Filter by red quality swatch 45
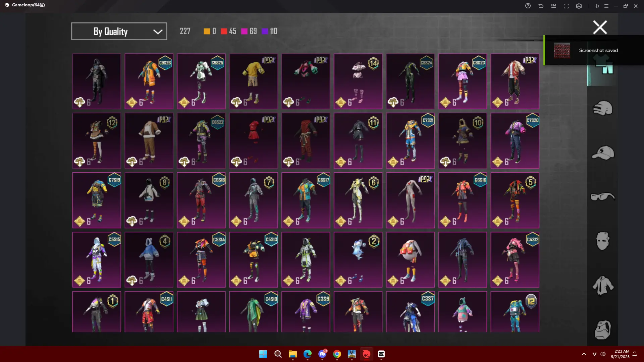The width and height of the screenshot is (644, 362). (x=224, y=32)
